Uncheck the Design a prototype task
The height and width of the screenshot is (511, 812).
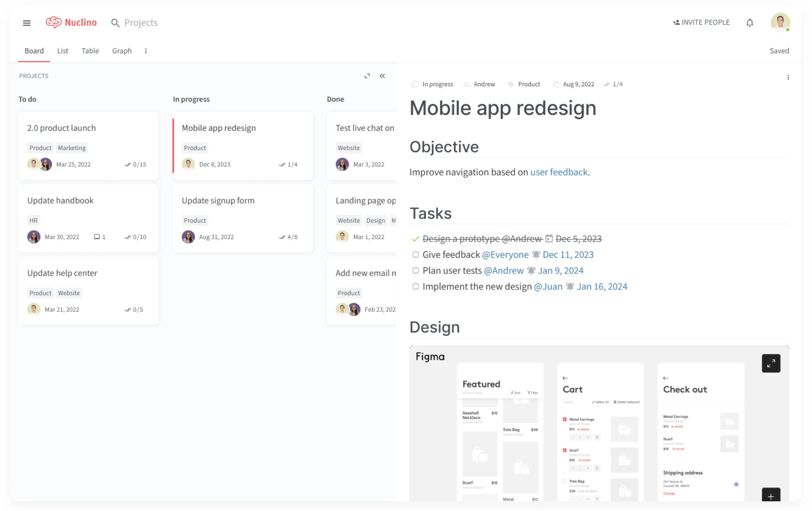pos(415,239)
